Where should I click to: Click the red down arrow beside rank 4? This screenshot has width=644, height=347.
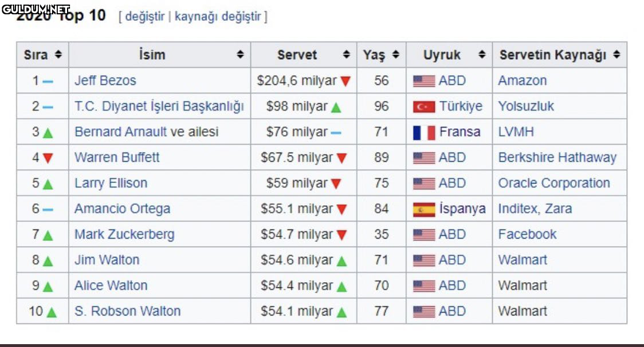(48, 158)
